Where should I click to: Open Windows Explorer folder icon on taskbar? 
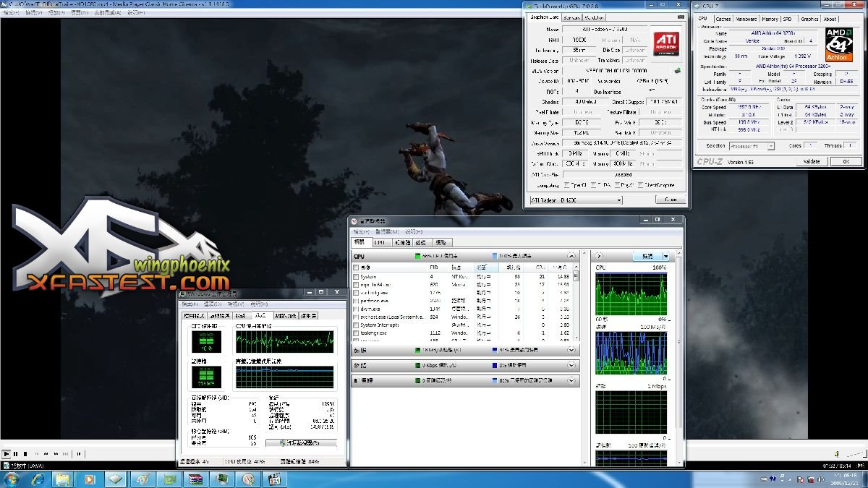pos(63,479)
